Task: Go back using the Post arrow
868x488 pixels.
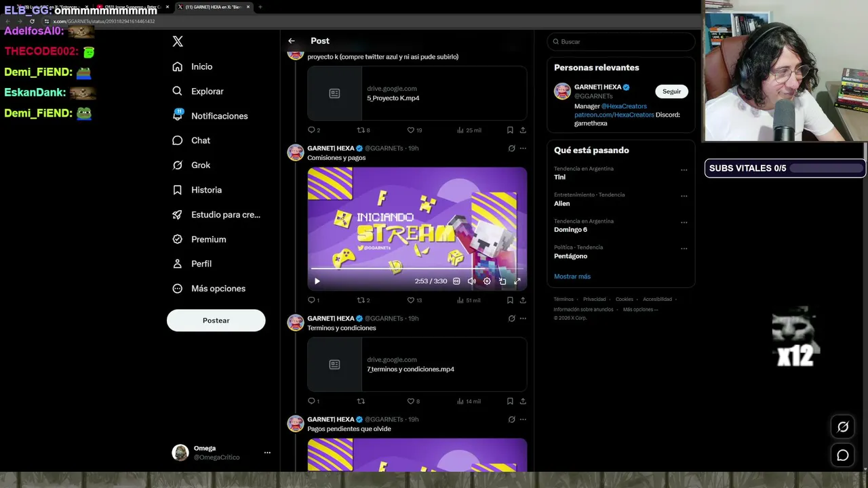Action: pos(292,41)
